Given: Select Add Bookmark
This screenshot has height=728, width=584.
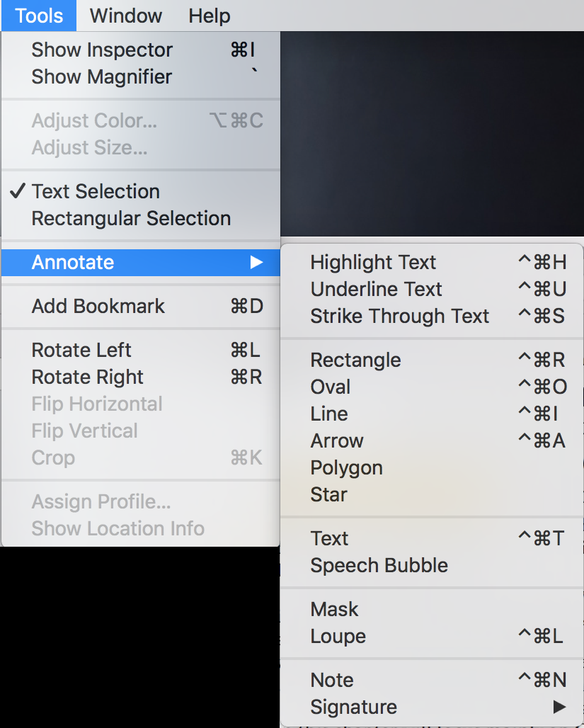Looking at the screenshot, I should [x=98, y=306].
